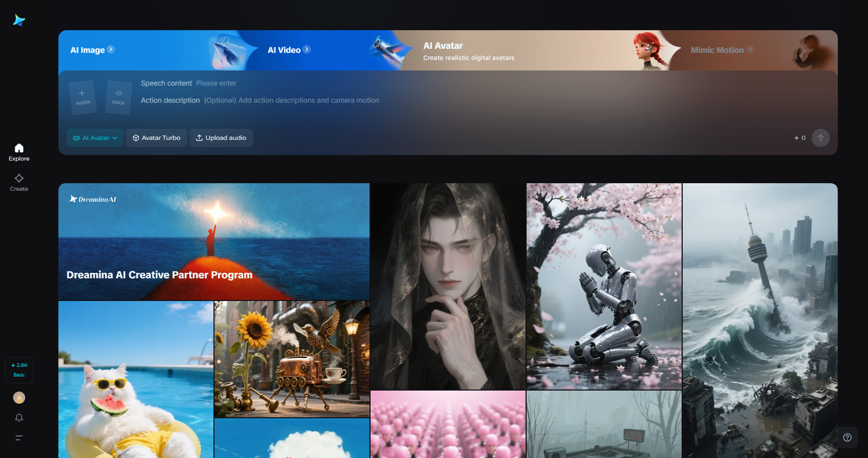Open the 2.8K credits Basic plan badge
Image resolution: width=868 pixels, height=458 pixels.
click(x=19, y=370)
